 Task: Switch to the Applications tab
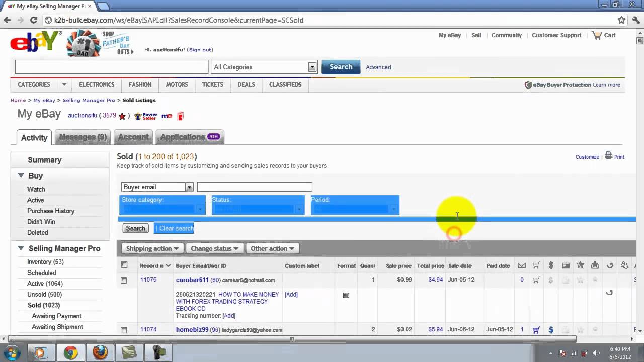[x=190, y=137]
